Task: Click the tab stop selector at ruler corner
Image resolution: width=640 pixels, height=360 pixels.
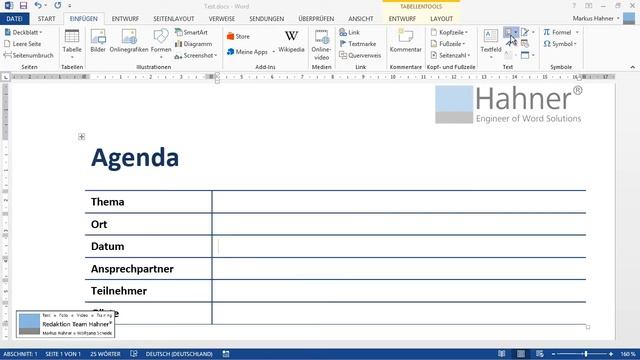Action: (5, 77)
